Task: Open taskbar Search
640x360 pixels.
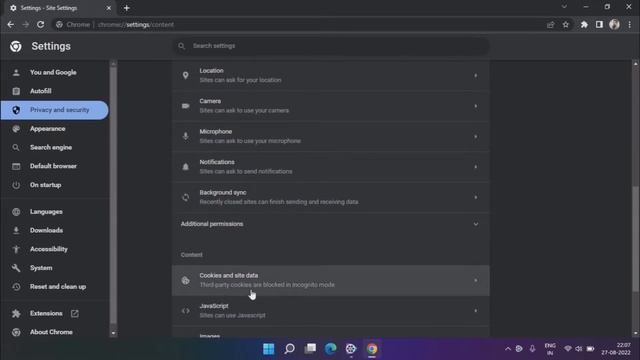Action: point(289,349)
